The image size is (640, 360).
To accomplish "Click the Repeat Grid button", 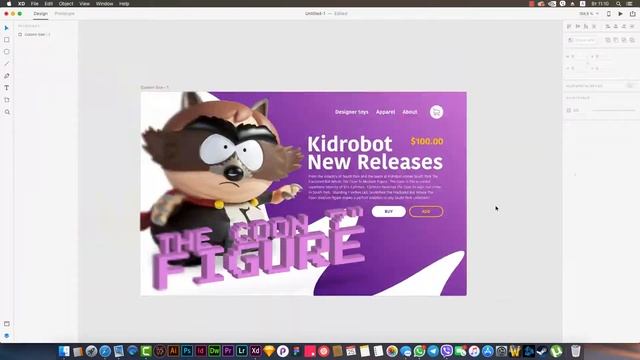I will [x=582, y=40].
